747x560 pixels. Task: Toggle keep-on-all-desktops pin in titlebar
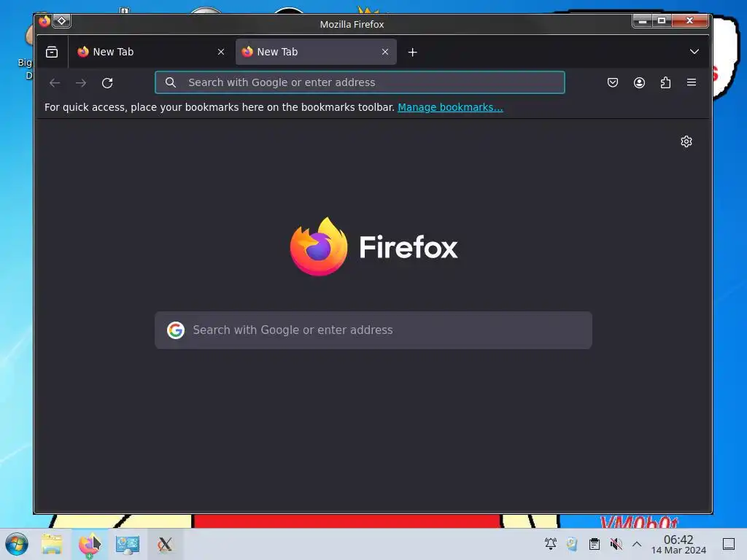pos(61,21)
